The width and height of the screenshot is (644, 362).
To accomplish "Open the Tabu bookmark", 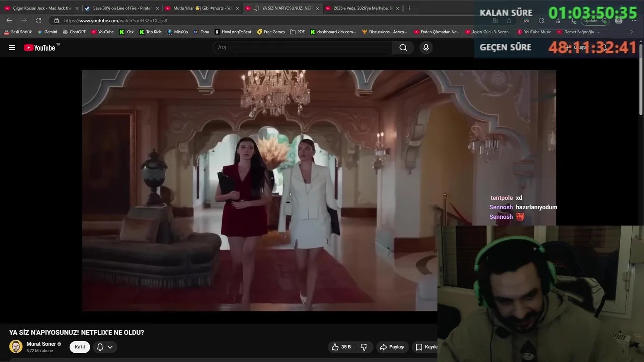I will click(x=201, y=32).
